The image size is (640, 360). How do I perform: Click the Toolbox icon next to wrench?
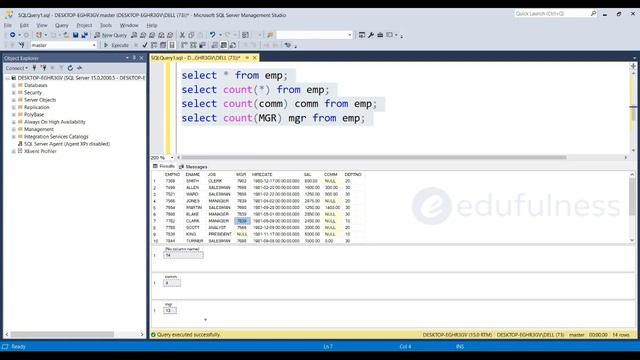pyautogui.click(x=380, y=35)
